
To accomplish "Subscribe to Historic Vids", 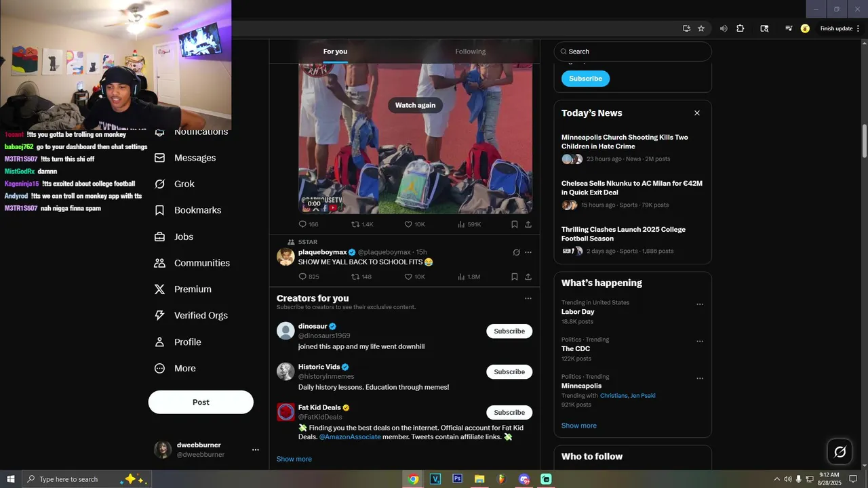I will click(x=509, y=372).
